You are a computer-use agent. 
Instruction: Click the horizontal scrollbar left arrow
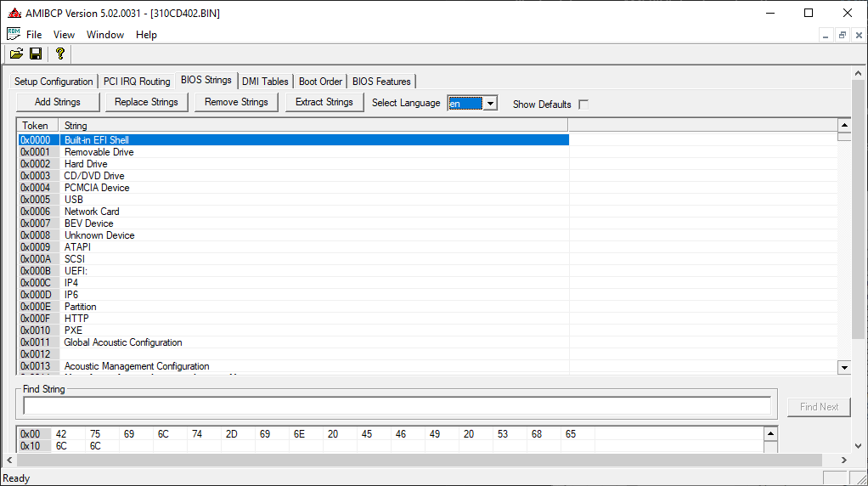pos(9,460)
